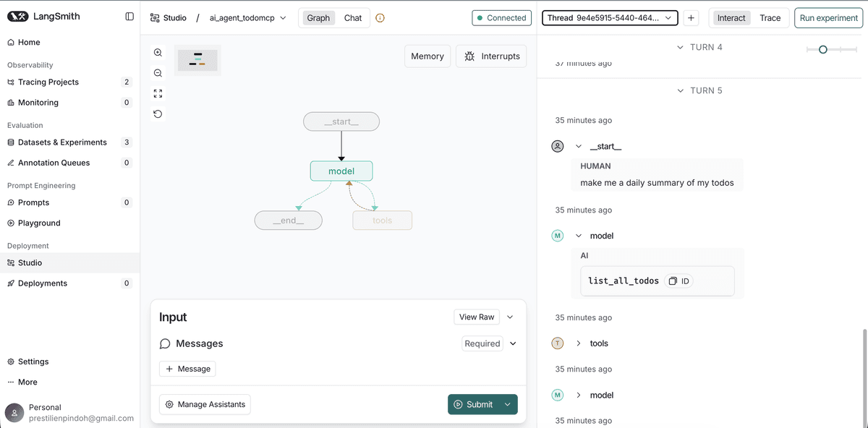The width and height of the screenshot is (868, 428).
Task: Click Run experiment button
Action: point(828,18)
